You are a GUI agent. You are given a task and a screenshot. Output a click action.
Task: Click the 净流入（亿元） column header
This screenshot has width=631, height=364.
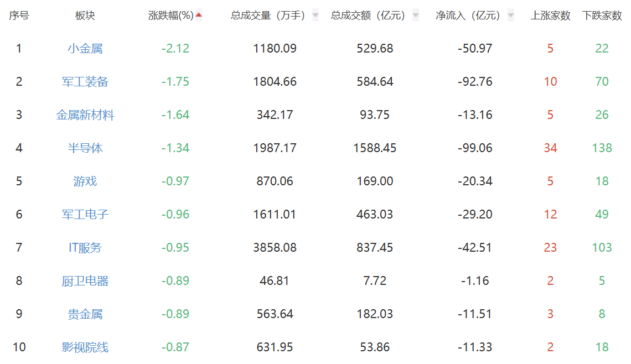click(x=468, y=15)
